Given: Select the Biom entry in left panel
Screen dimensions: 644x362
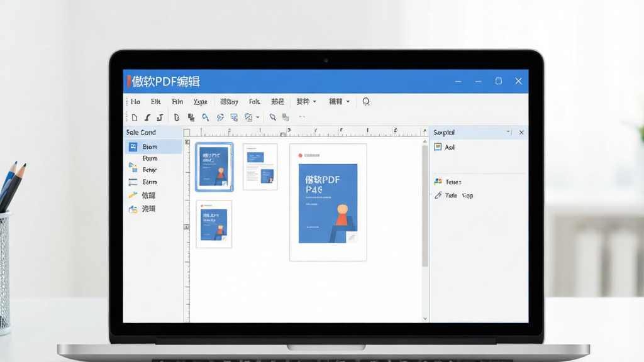Looking at the screenshot, I should (x=153, y=146).
